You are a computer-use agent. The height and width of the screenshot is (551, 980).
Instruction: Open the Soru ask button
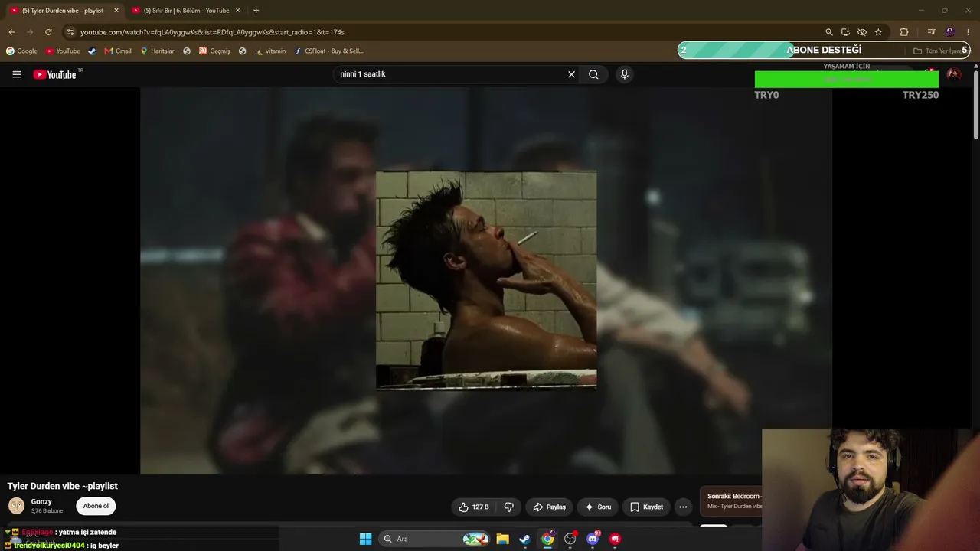[x=598, y=507]
